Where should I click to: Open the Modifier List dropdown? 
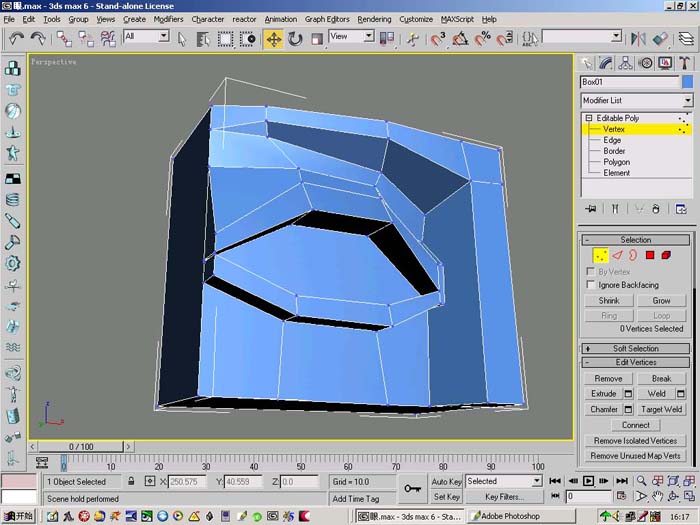pyautogui.click(x=637, y=100)
